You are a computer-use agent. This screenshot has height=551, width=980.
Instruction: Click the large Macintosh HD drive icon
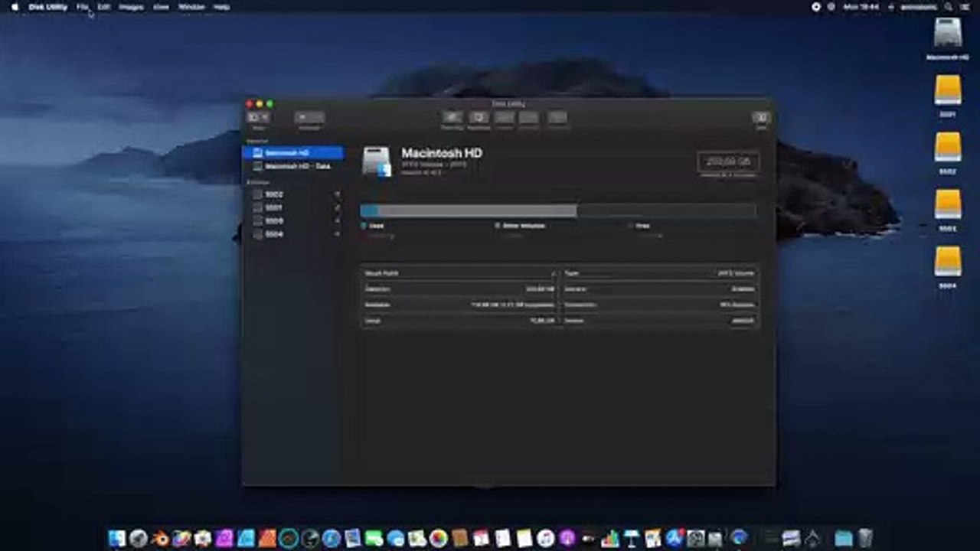(x=377, y=161)
